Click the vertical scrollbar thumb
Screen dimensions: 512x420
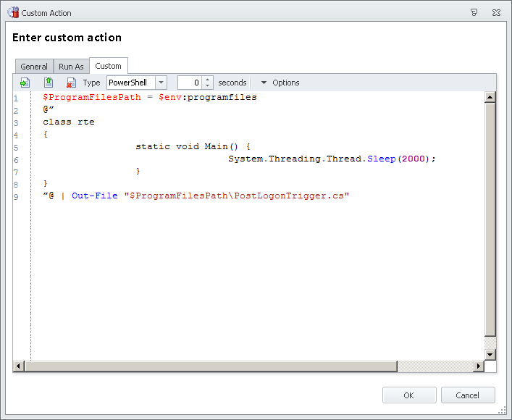pos(490,219)
